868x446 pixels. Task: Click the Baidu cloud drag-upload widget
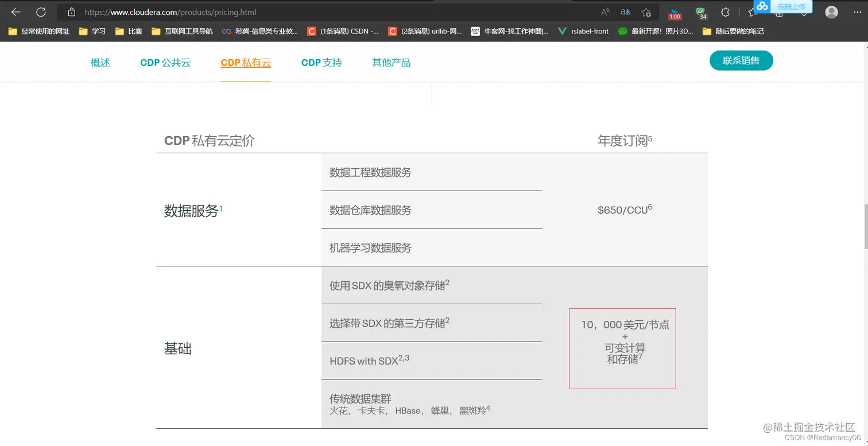784,6
